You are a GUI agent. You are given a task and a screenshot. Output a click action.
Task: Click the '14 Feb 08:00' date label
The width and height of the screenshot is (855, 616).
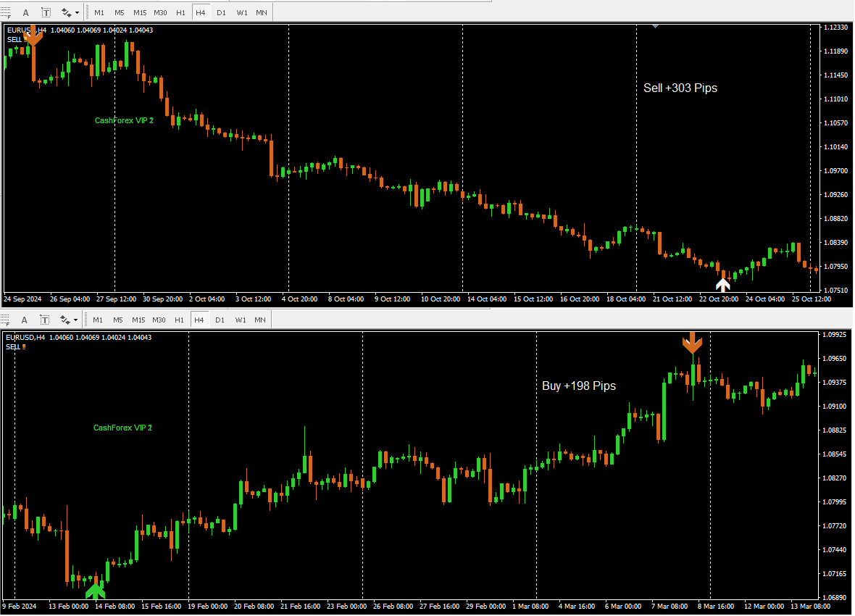coord(115,606)
